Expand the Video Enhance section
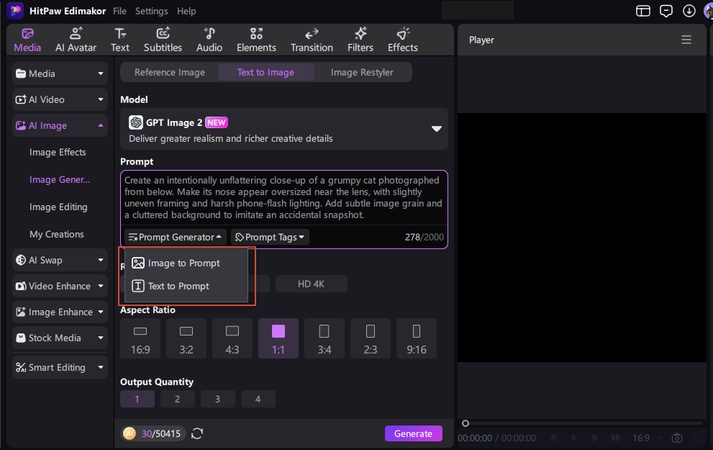713x450 pixels. [60, 286]
